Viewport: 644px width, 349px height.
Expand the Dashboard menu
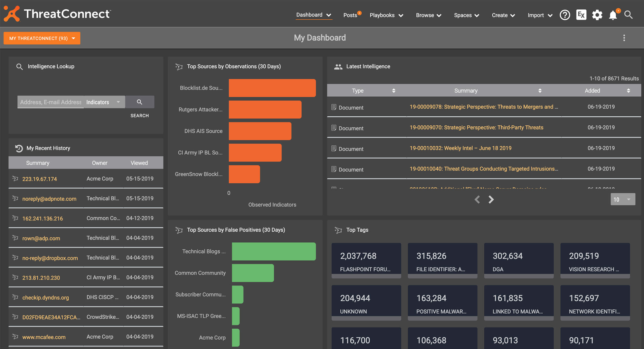pyautogui.click(x=314, y=15)
